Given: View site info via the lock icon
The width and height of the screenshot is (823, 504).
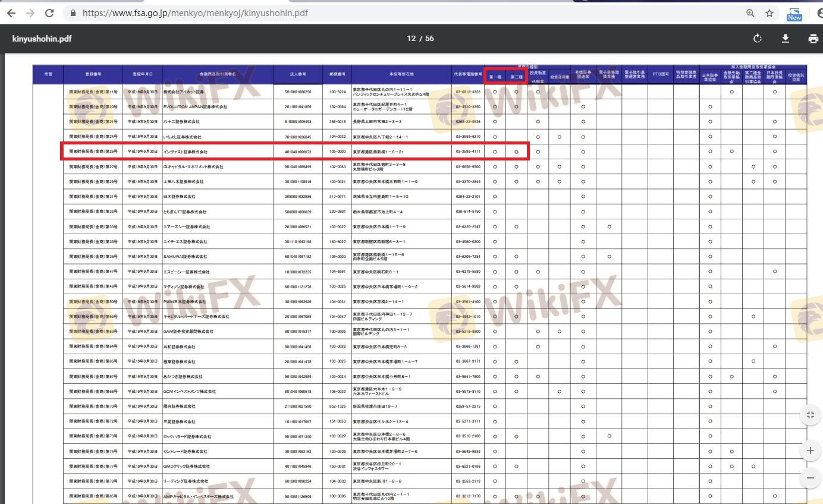Looking at the screenshot, I should pyautogui.click(x=73, y=13).
